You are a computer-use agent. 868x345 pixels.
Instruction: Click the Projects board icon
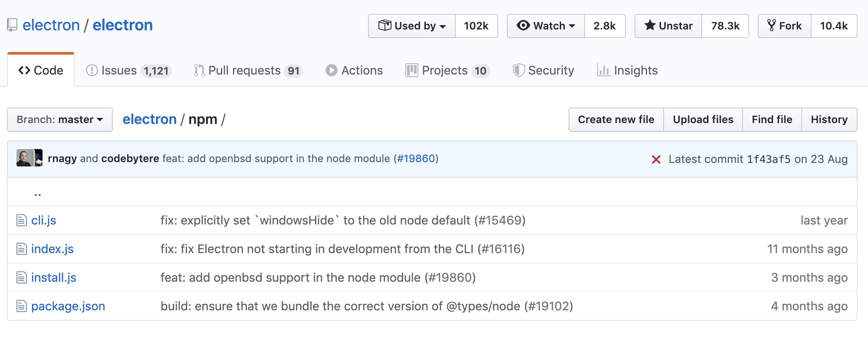pyautogui.click(x=411, y=70)
